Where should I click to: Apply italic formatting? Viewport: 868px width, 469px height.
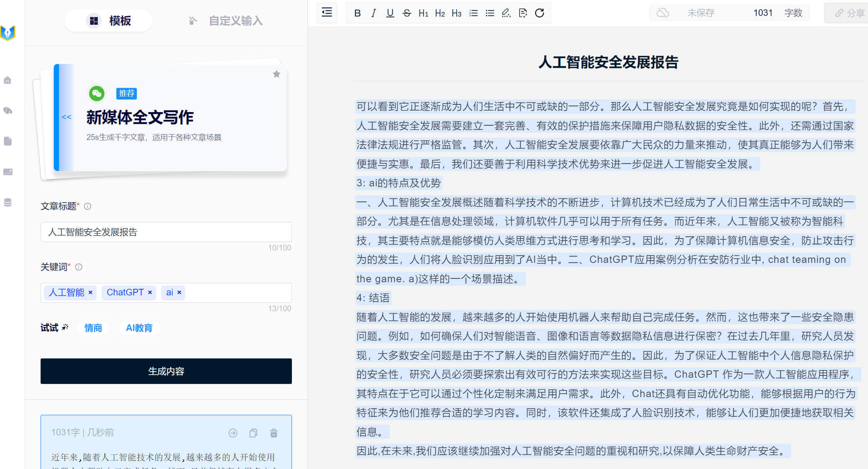(373, 13)
